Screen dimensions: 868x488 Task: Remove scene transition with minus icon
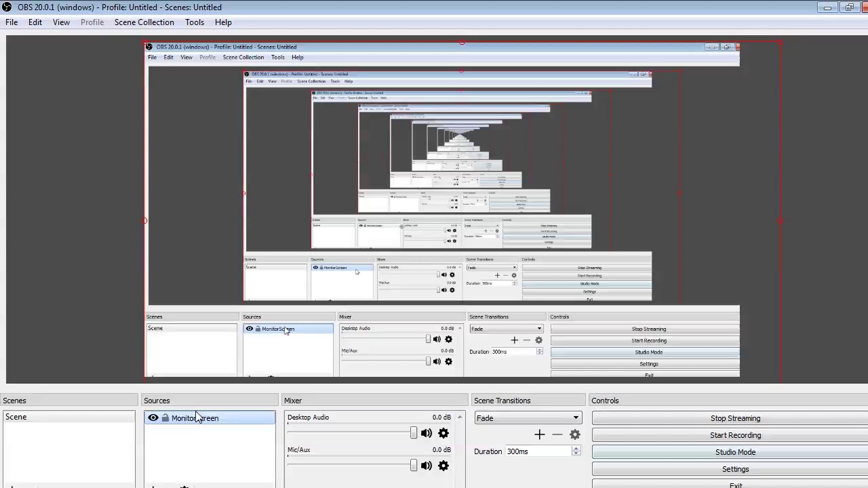pos(557,434)
